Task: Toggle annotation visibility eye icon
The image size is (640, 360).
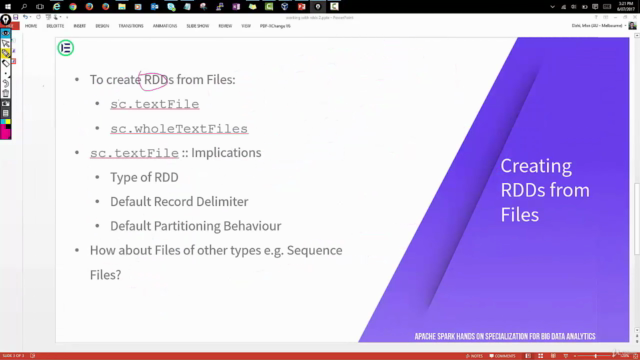Action: 6,33
